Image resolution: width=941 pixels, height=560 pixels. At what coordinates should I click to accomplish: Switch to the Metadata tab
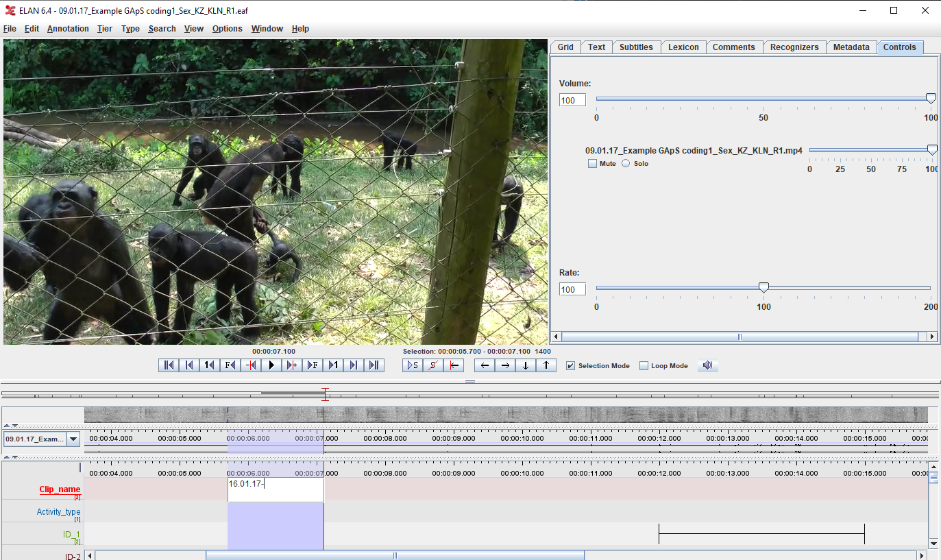851,47
